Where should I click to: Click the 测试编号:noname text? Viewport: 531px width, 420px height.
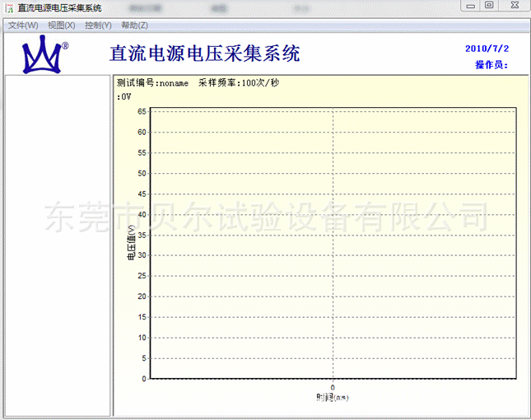[153, 83]
